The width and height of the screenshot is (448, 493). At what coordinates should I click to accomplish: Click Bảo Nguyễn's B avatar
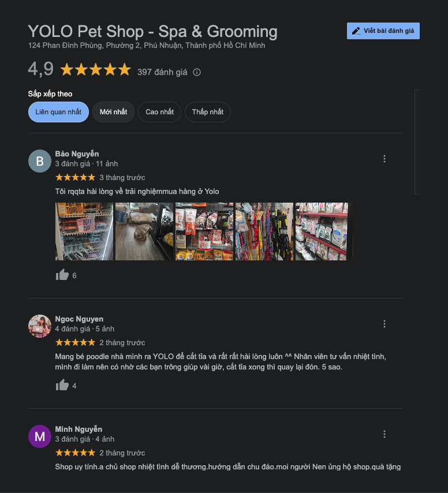tap(40, 161)
